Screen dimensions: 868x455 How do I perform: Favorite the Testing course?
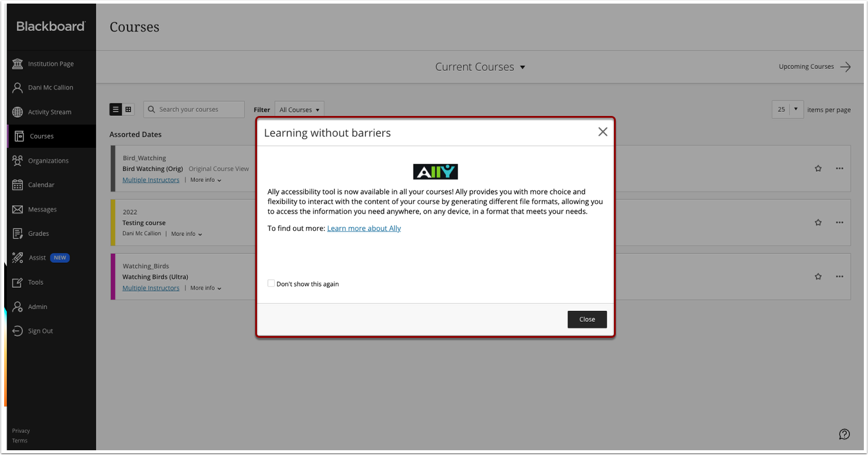click(x=818, y=222)
